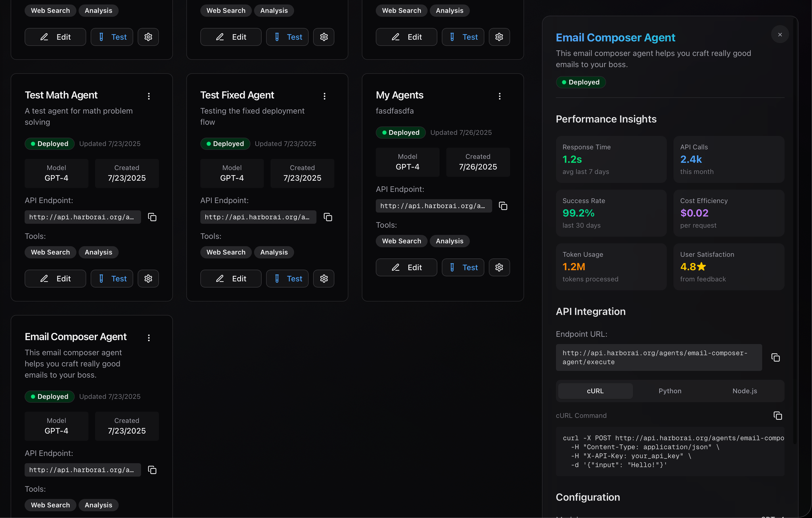Screen dimensions: 812x518
Task: Copy the Email Composer Agent card endpoint
Action: point(152,470)
